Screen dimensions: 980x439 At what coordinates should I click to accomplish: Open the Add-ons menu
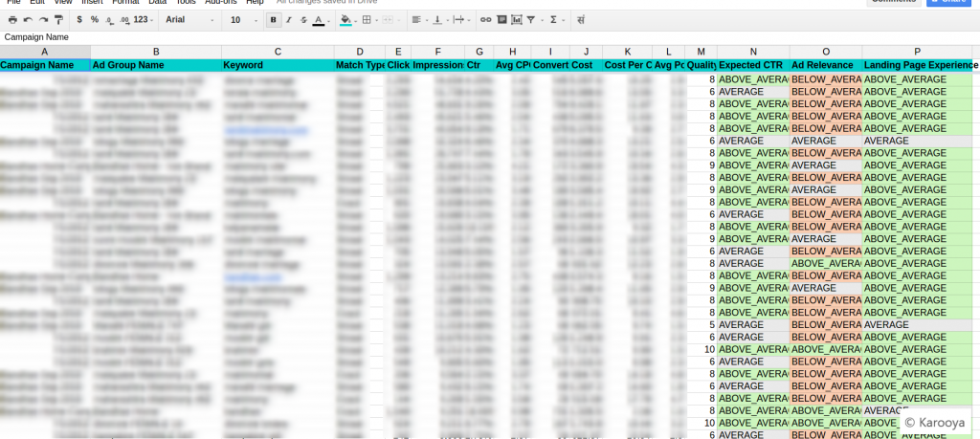(x=221, y=3)
